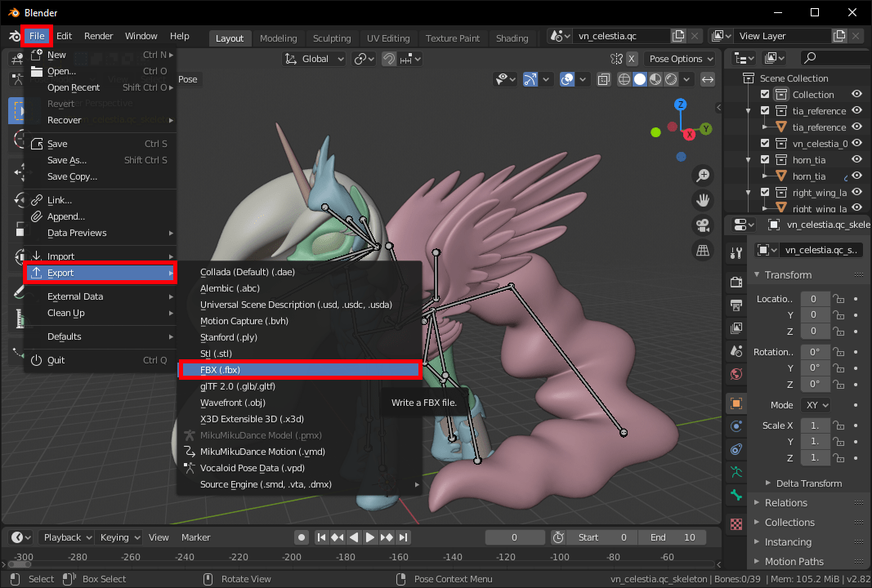Open the Transform Orientation Global dropdown
Screen dimensions: 872x588
(313, 59)
